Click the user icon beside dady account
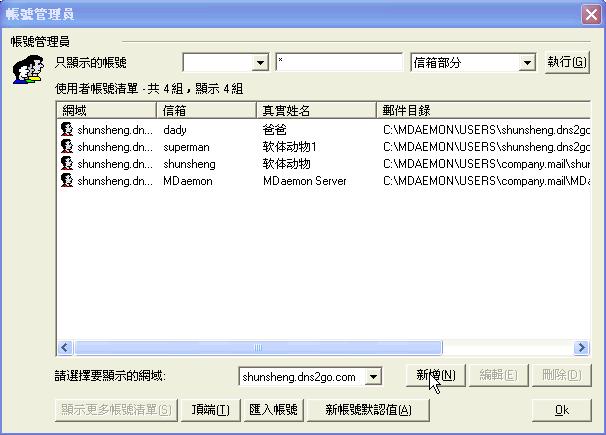Image resolution: width=606 pixels, height=435 pixels. pos(66,130)
